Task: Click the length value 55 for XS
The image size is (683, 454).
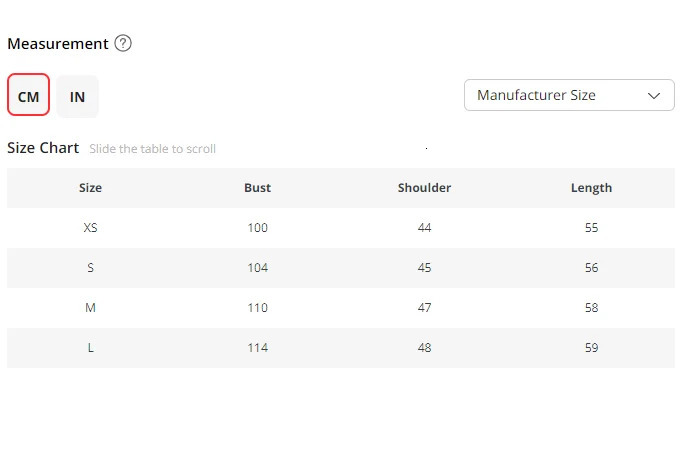Action: coord(591,228)
